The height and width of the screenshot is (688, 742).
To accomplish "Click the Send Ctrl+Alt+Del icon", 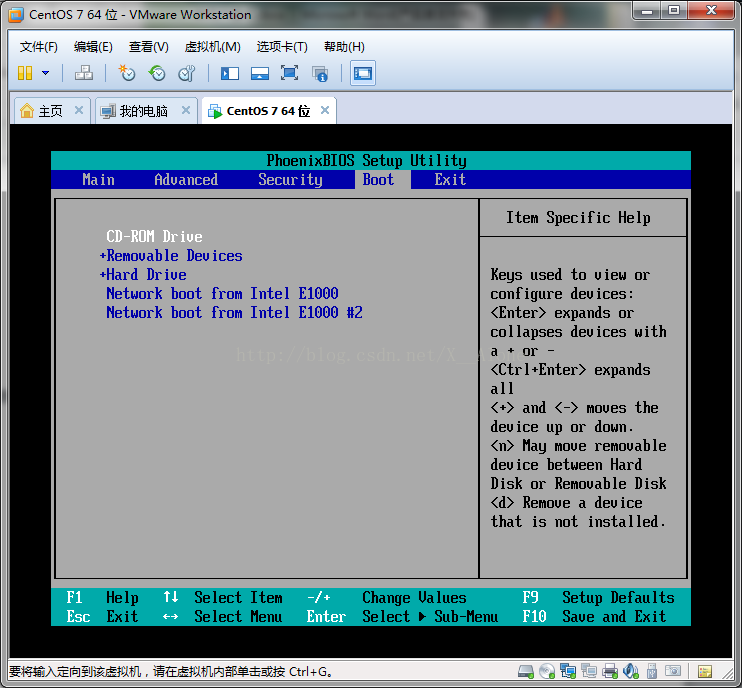I will point(84,73).
